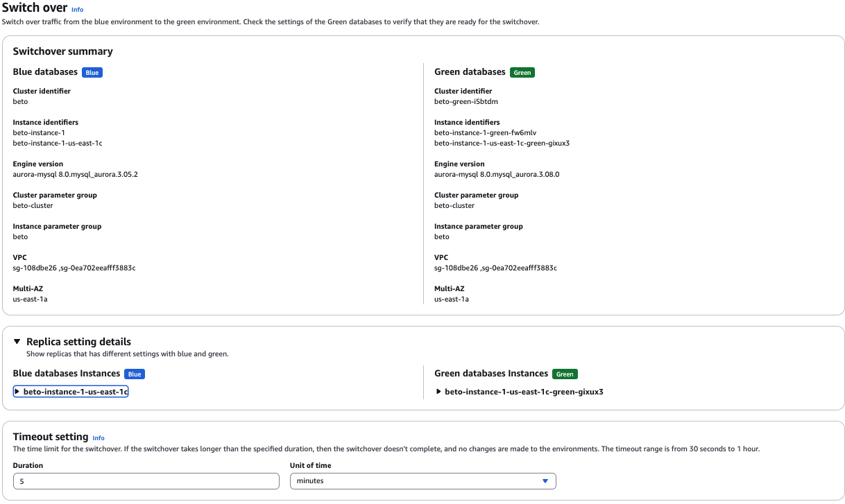
Task: Open the Info link beside Switch over heading
Action: tap(77, 10)
